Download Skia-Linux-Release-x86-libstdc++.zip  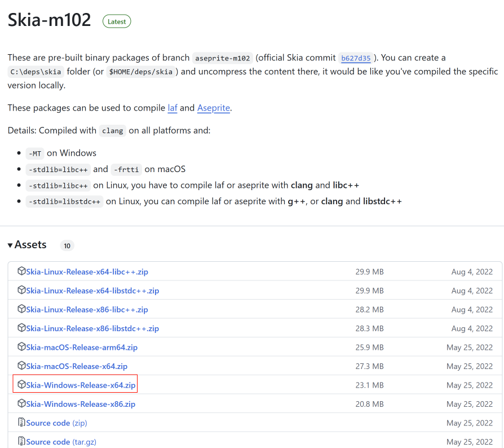coord(92,329)
